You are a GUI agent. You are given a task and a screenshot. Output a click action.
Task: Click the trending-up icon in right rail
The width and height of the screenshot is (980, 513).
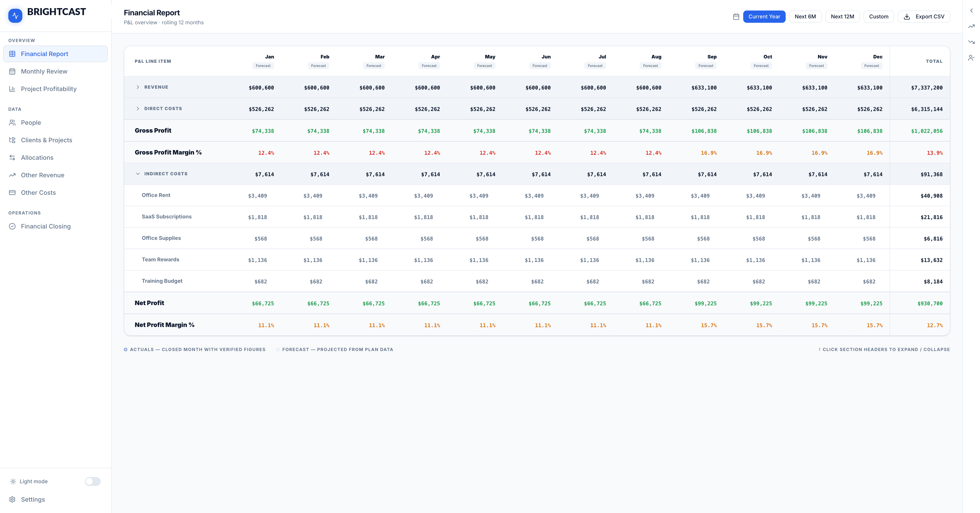click(x=971, y=26)
